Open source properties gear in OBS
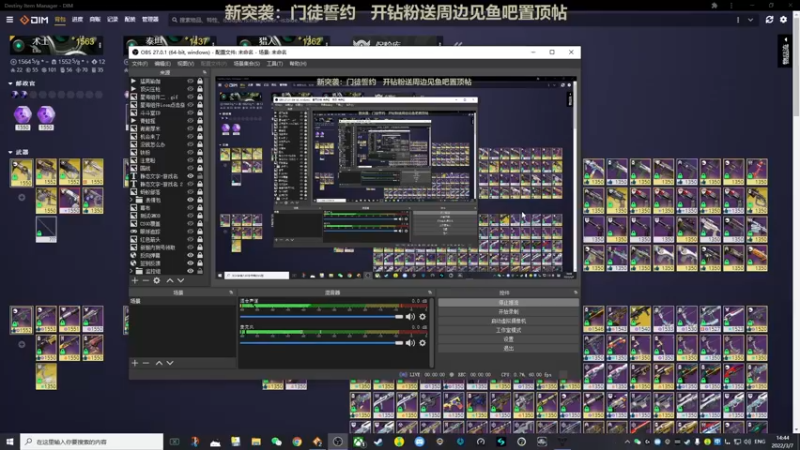The image size is (800, 450). click(x=157, y=281)
